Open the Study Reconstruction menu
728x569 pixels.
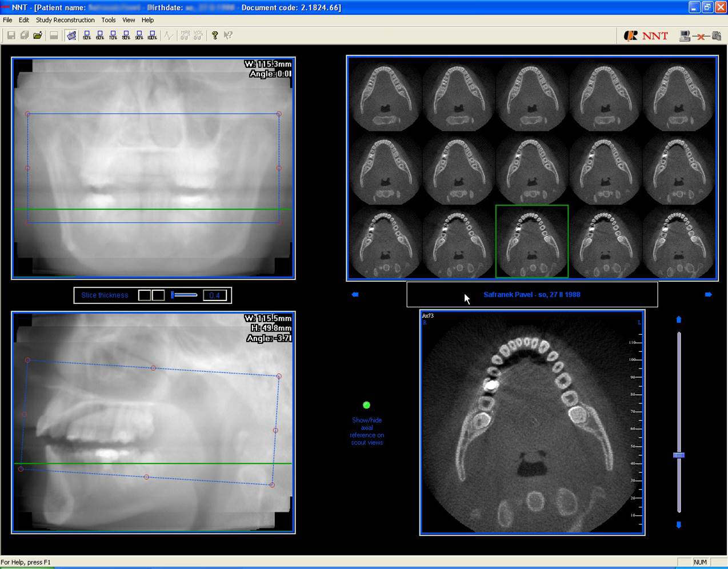pos(65,20)
